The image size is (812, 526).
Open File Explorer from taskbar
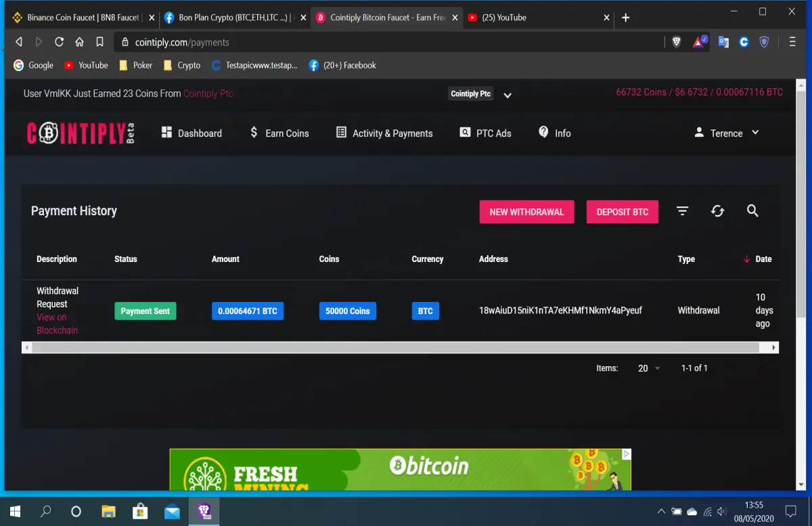coord(108,511)
